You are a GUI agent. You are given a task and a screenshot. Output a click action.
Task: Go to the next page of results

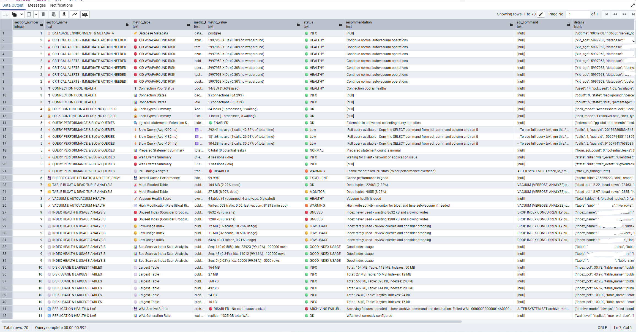pyautogui.click(x=624, y=14)
